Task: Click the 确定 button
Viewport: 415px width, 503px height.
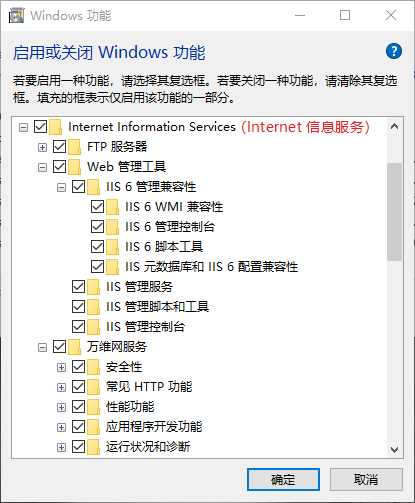Action: pos(283,480)
